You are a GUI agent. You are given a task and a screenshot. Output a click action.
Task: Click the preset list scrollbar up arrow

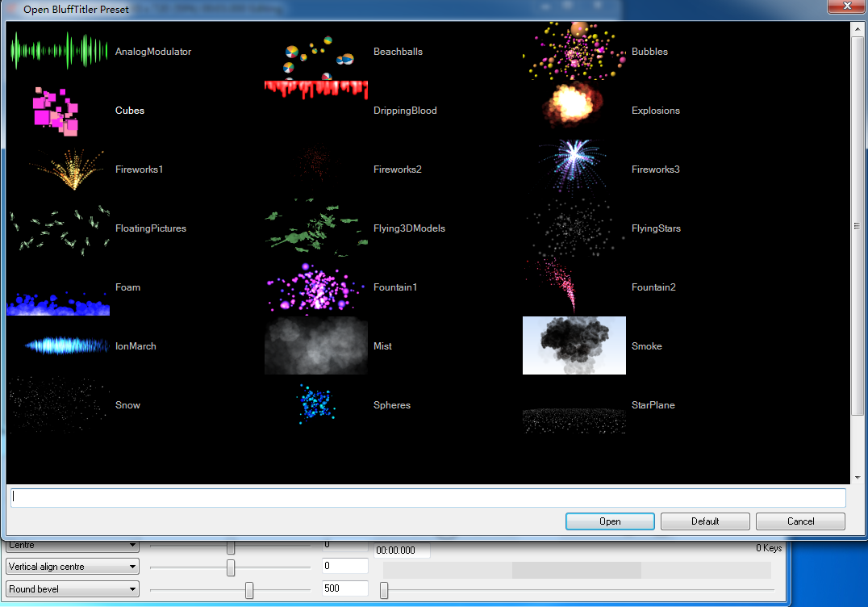[858, 27]
